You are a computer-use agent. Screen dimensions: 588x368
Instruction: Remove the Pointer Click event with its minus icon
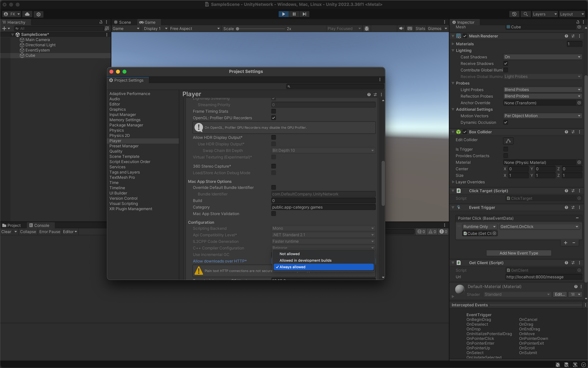point(577,218)
